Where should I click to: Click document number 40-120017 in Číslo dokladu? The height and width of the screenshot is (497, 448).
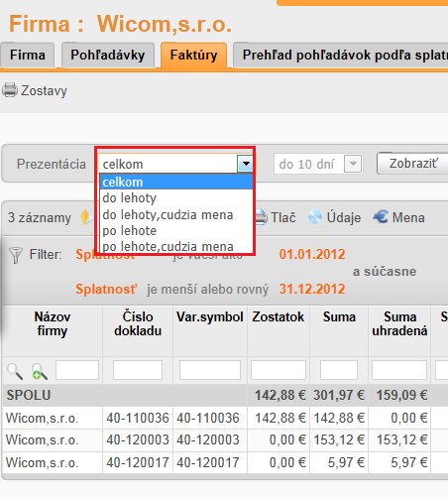pos(138,462)
